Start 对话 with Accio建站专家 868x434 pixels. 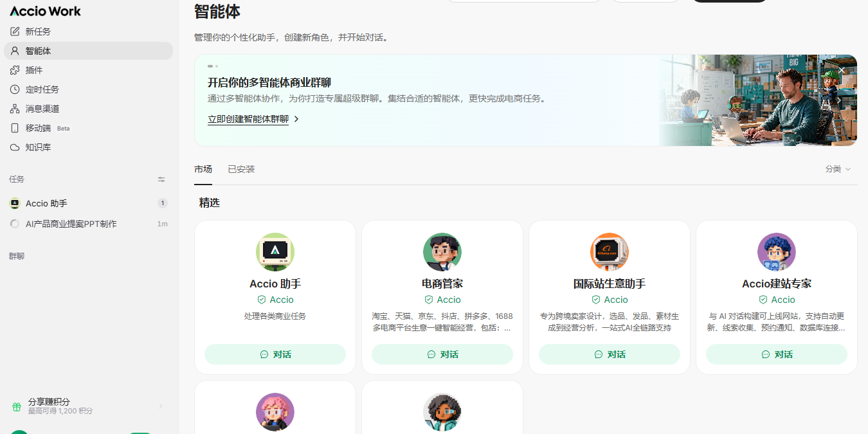(777, 354)
